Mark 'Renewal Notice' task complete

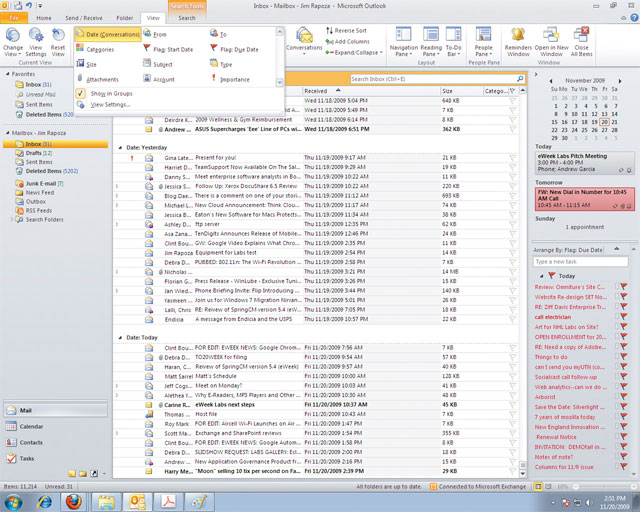pyautogui.click(x=617, y=437)
